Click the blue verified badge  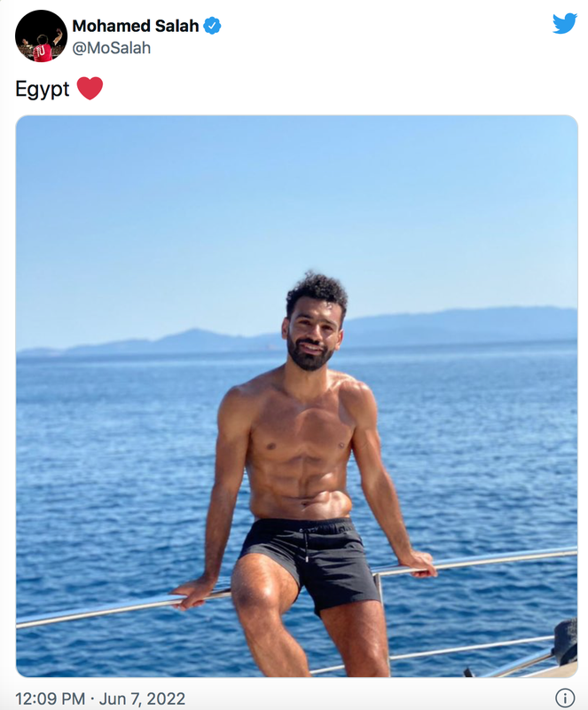tap(212, 26)
